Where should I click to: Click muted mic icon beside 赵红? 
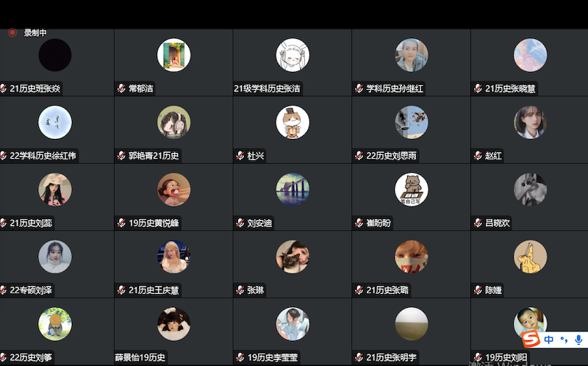pos(478,156)
